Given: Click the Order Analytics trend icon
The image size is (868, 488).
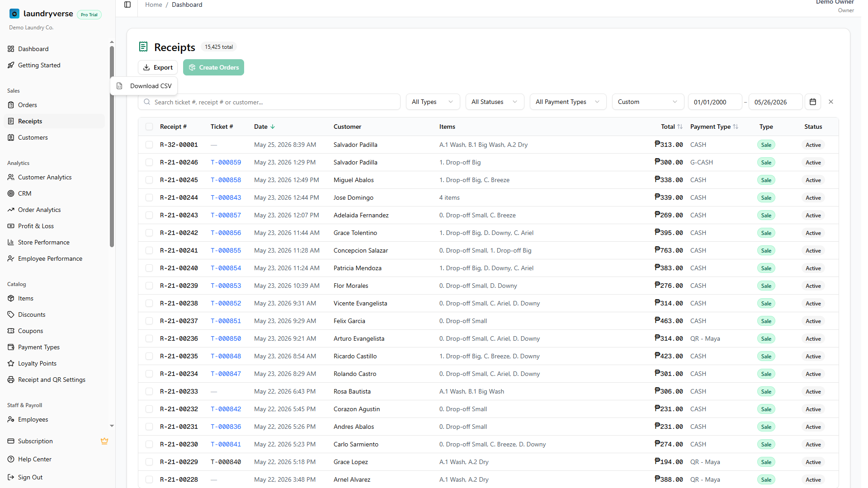Looking at the screenshot, I should pyautogui.click(x=11, y=210).
